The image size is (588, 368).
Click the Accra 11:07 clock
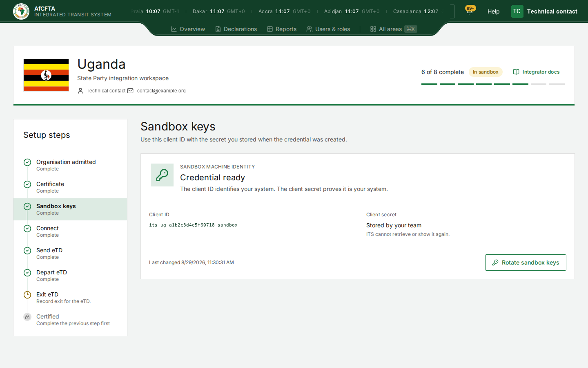point(285,11)
